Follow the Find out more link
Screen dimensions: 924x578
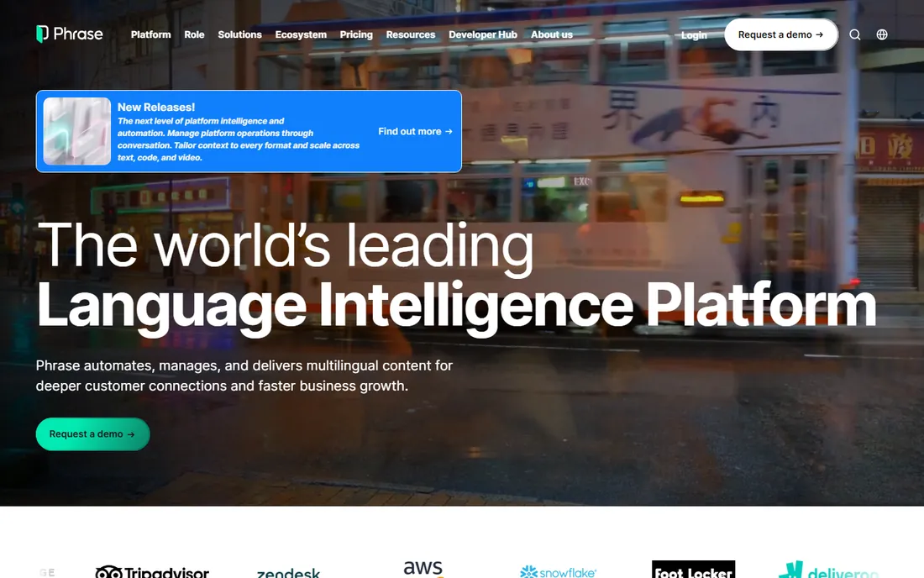click(416, 131)
